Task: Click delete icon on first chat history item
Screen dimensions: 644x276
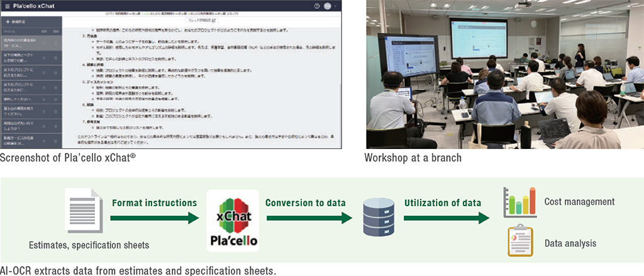Action: (x=55, y=42)
